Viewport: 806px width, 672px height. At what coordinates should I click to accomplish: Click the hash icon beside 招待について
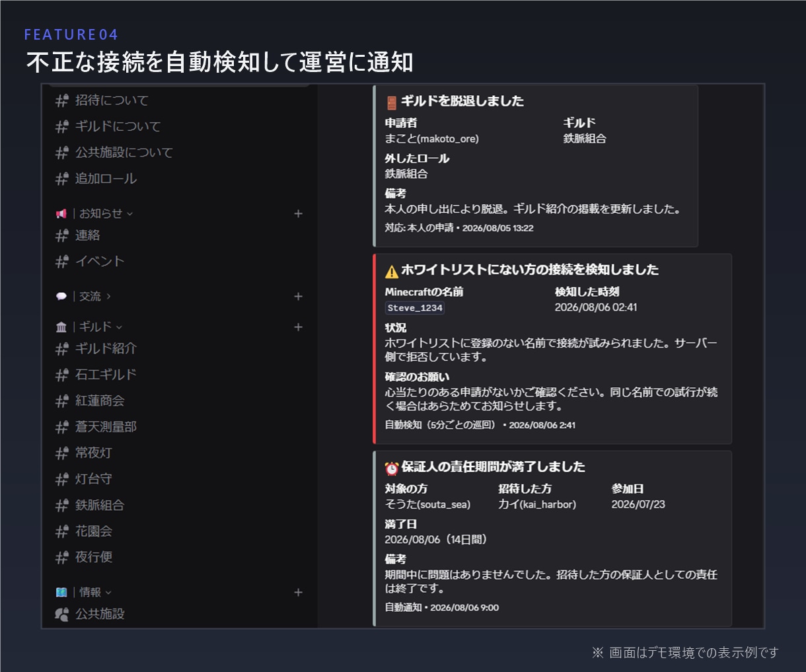click(x=62, y=100)
